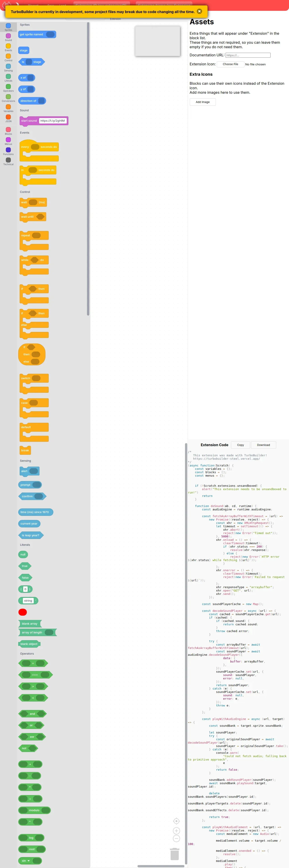Image resolution: width=289 pixels, height=868 pixels.
Task: Select the 'stage' reporter block
Action: point(24,50)
